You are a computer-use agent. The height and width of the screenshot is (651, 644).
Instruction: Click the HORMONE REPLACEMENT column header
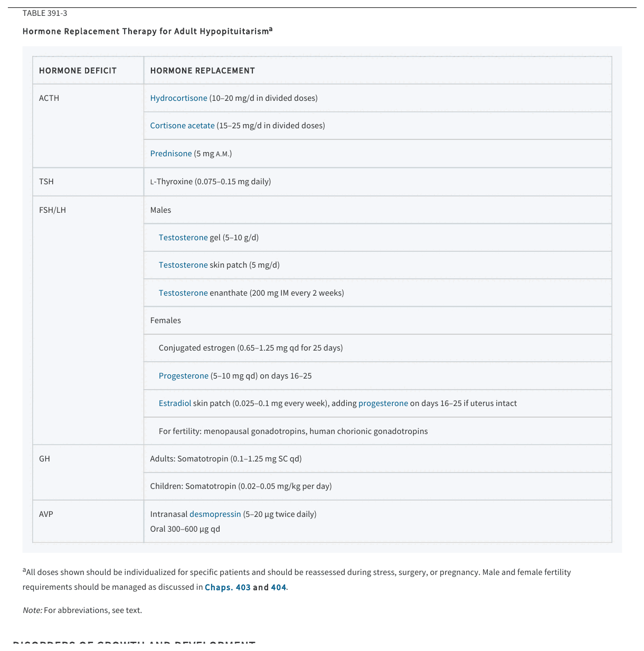202,71
